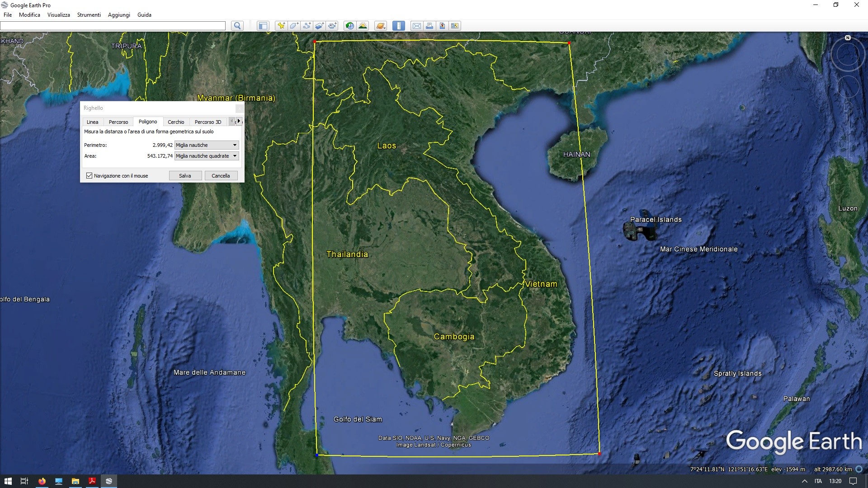
Task: Show historical imagery clock icon
Action: point(350,26)
